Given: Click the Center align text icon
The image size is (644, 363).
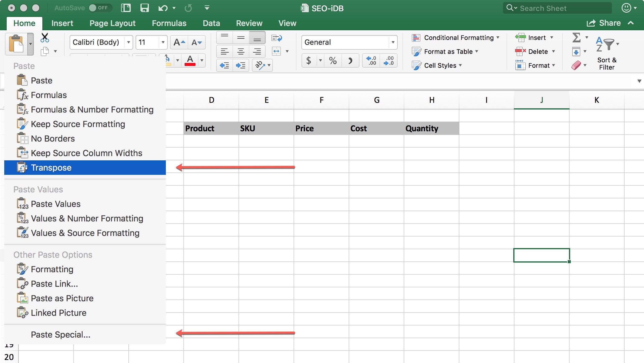Looking at the screenshot, I should (241, 51).
